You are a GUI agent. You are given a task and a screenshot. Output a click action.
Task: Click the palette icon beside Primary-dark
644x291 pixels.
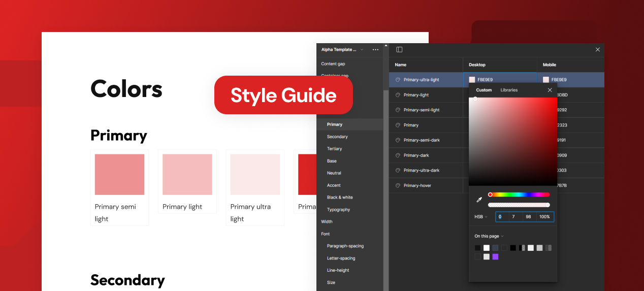click(398, 155)
